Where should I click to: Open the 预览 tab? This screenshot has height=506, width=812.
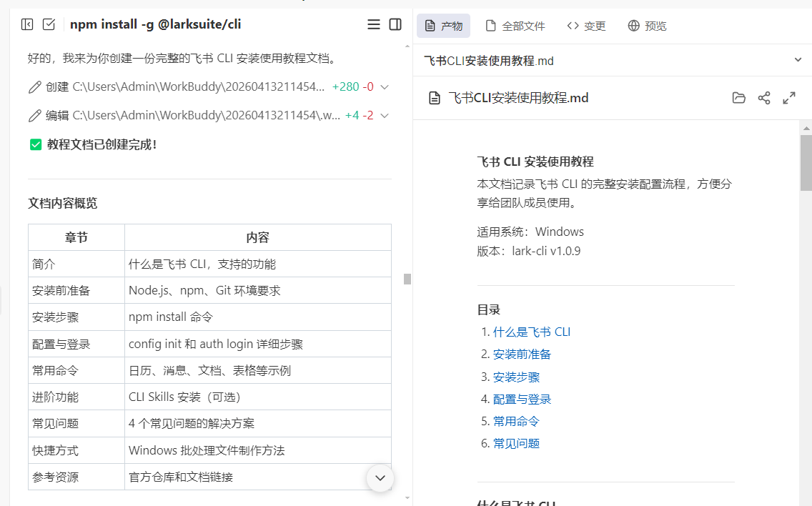[x=647, y=26]
